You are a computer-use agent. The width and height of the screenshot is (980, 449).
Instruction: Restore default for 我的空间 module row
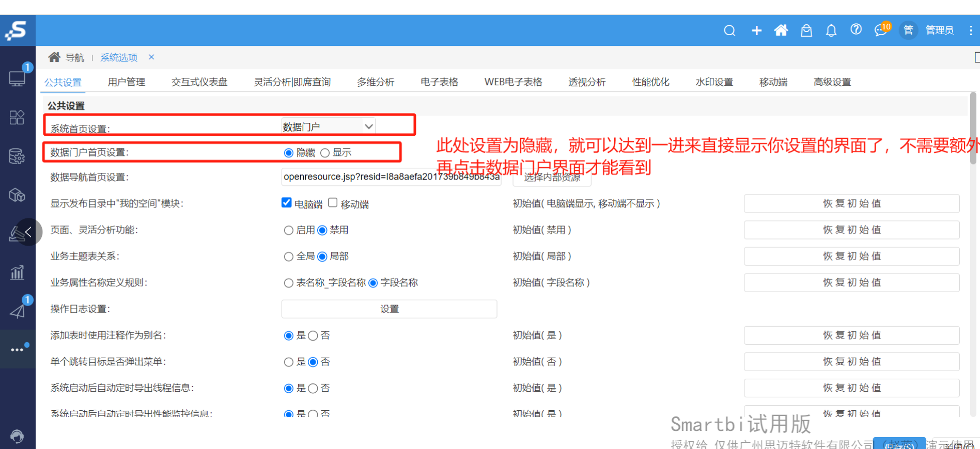[852, 203]
